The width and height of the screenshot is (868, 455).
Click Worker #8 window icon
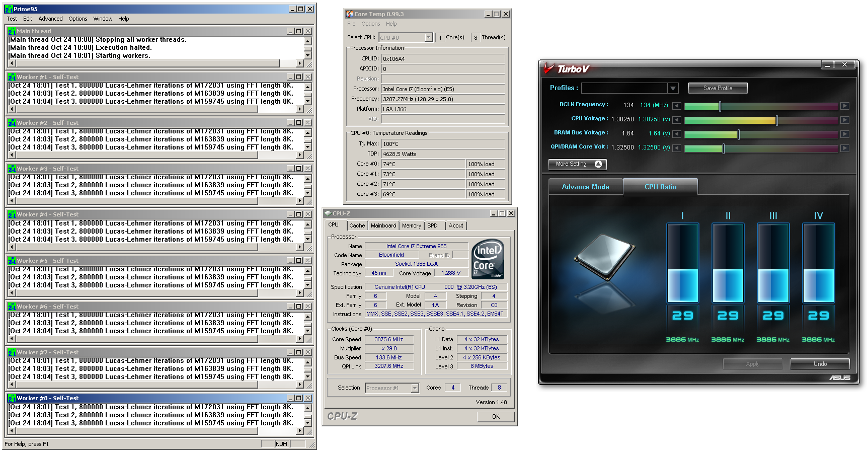pos(12,398)
